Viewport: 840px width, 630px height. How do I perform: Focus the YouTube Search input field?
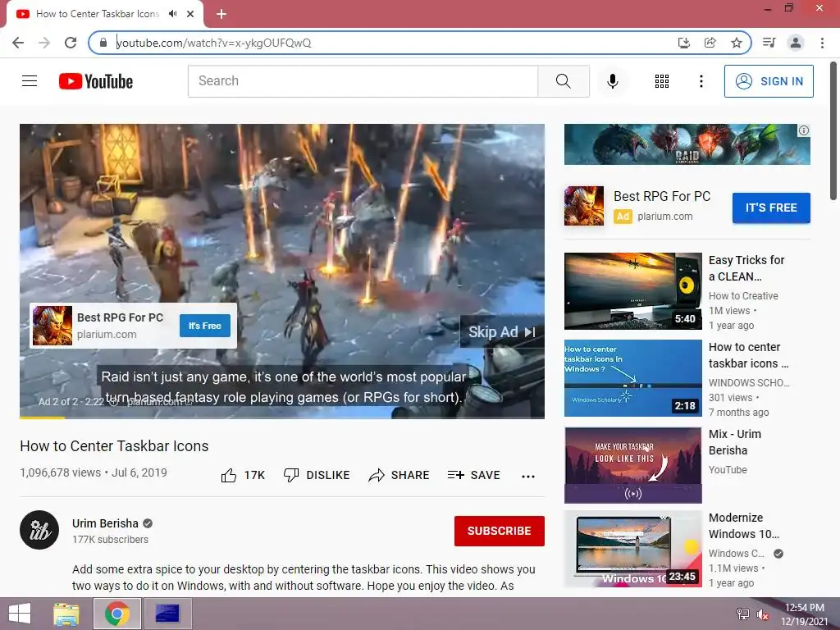(363, 81)
